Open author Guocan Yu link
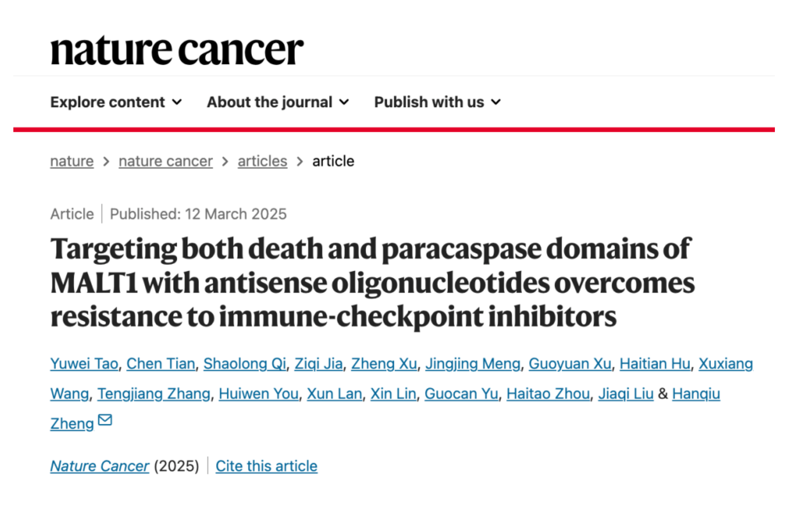The width and height of the screenshot is (812, 511). coord(461,394)
